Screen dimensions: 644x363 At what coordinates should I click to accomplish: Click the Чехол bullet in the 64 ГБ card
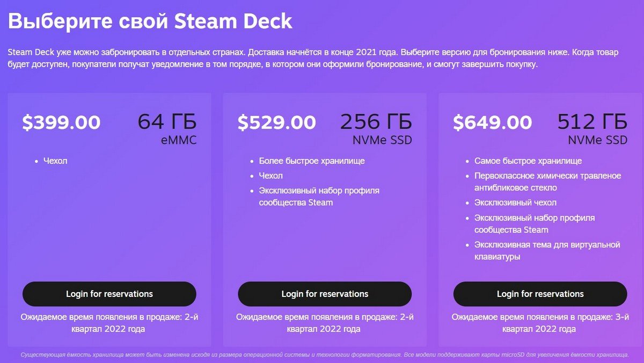55,160
